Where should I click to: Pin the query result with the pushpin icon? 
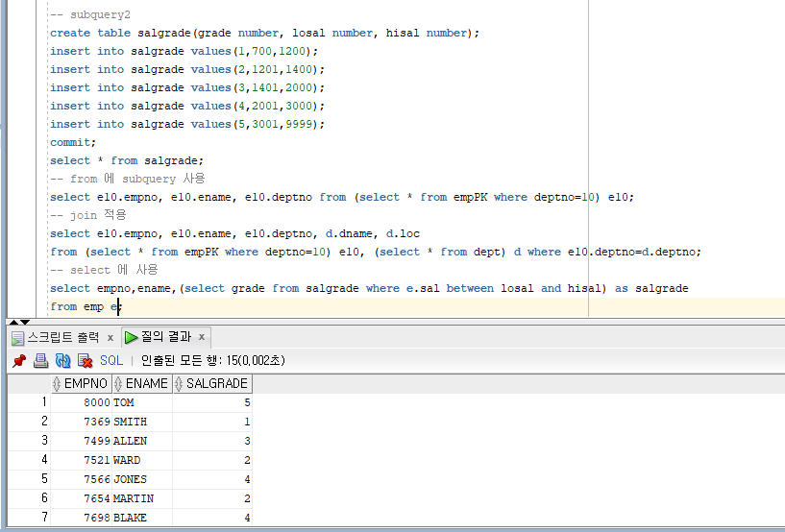(19, 361)
